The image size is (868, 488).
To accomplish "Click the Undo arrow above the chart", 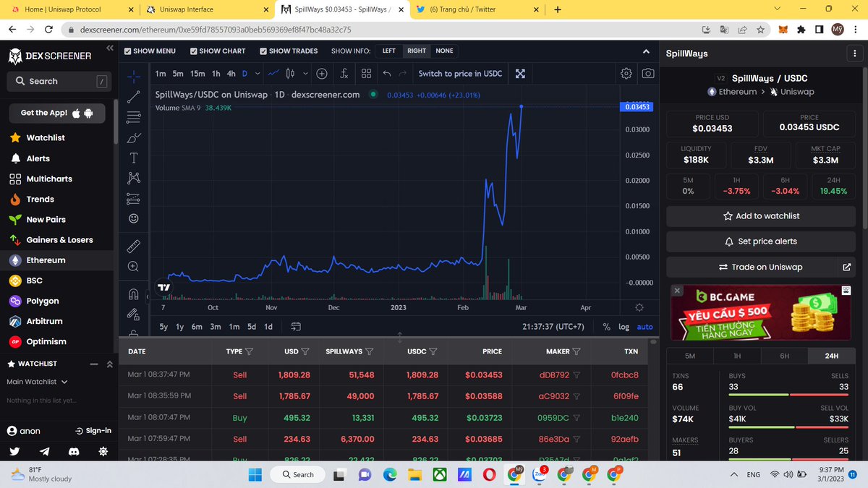I will click(387, 73).
